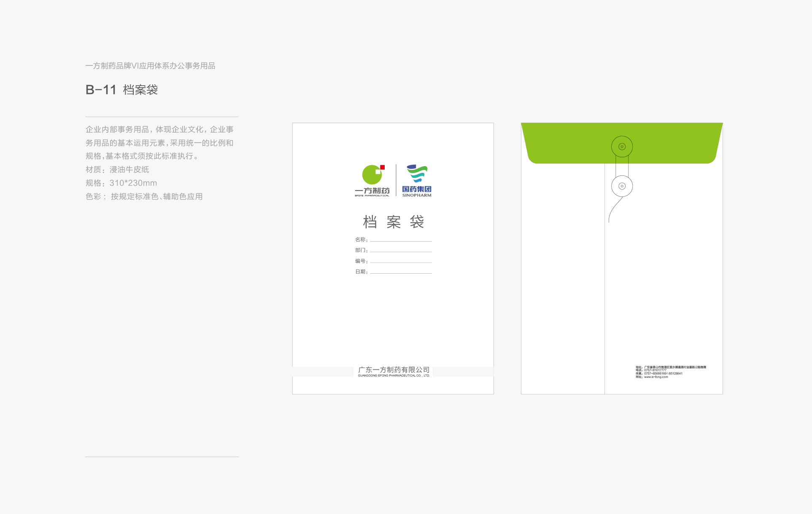812x514 pixels.
Task: Click the www.e-fong.com website address
Action: [x=656, y=377]
